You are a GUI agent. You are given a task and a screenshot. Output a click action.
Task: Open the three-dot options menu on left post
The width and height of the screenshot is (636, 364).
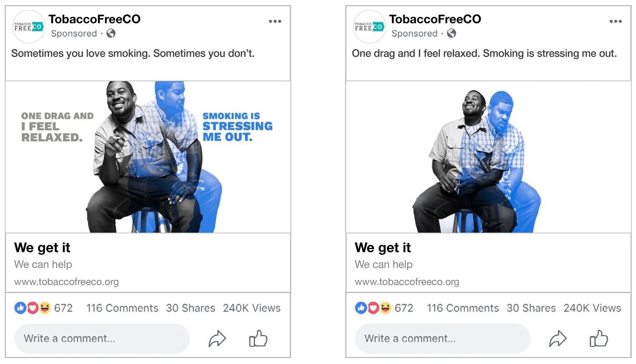pos(275,21)
